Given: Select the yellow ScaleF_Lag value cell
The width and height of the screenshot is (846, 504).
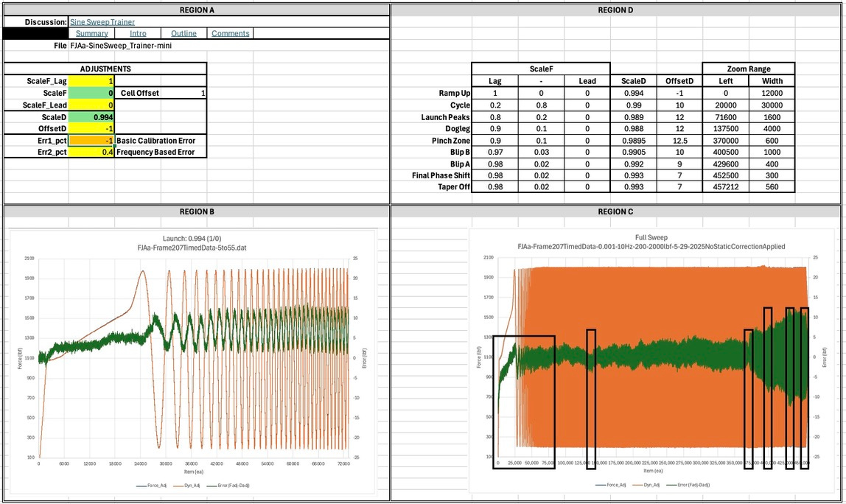Looking at the screenshot, I should (92, 81).
